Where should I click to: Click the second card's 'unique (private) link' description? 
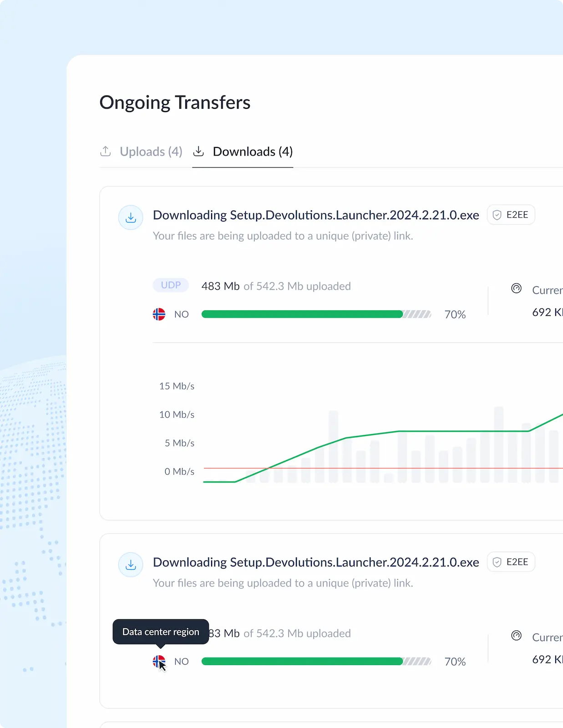[283, 583]
